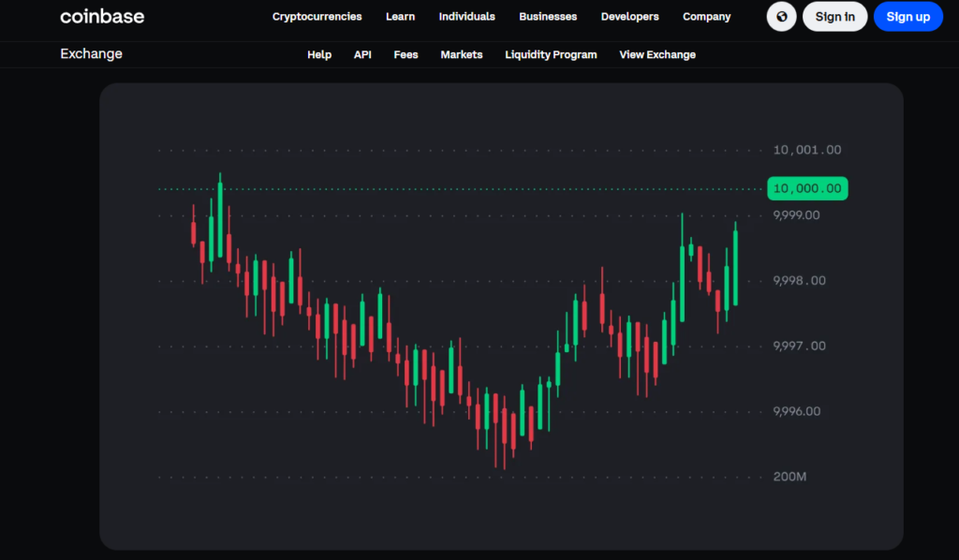Click the 9,997.00 axis value

coord(800,346)
